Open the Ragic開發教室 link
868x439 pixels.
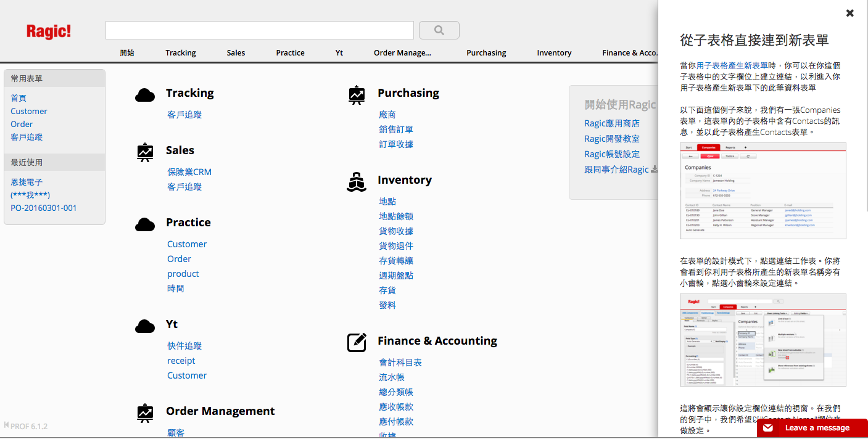point(612,139)
